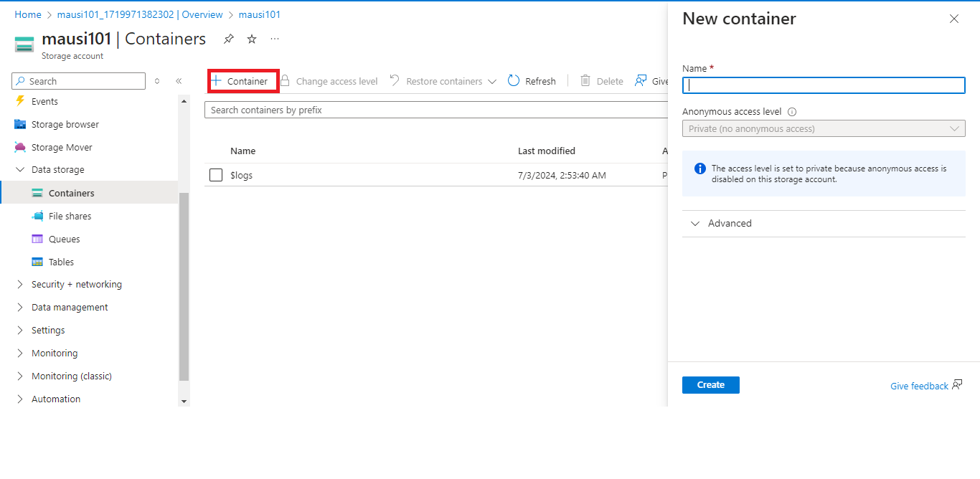The width and height of the screenshot is (980, 479).
Task: Click the pin to dashboard icon
Action: click(x=229, y=39)
